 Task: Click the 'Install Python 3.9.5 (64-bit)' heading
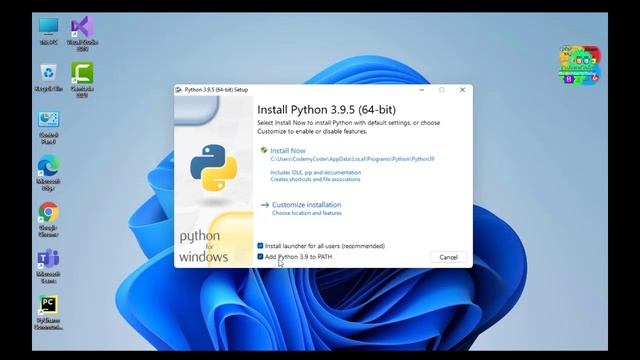click(x=327, y=110)
